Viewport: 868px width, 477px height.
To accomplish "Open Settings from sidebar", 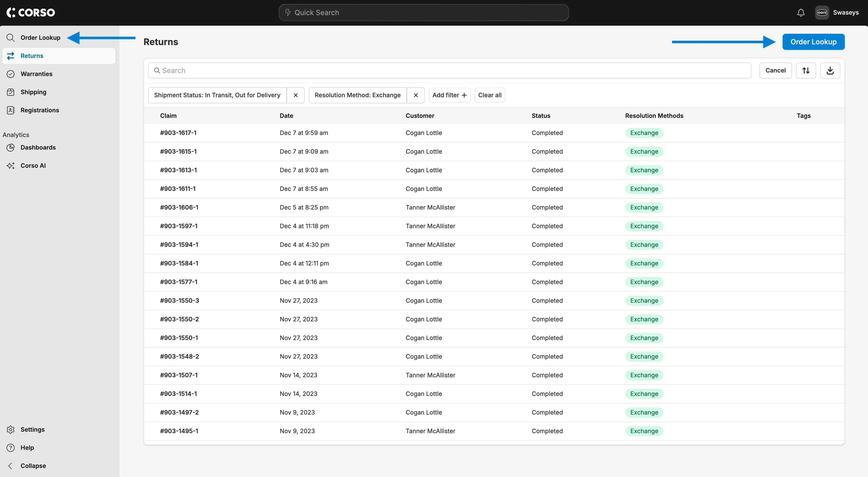I will coord(59,429).
